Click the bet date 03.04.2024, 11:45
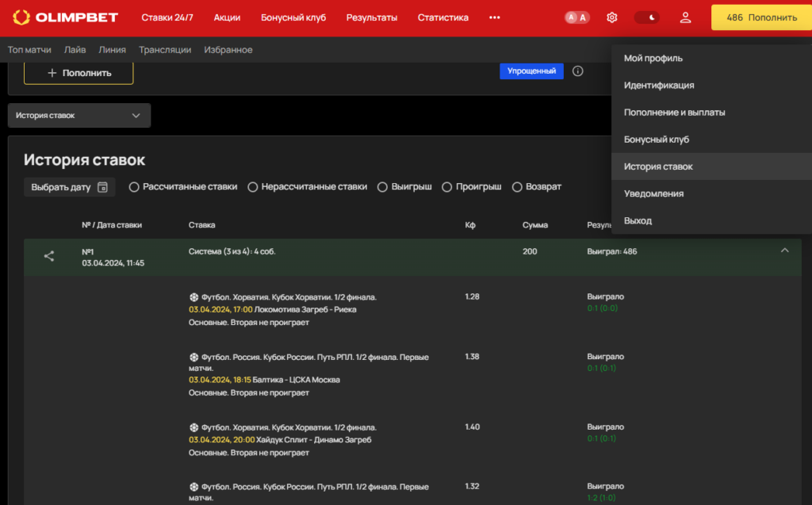Screen dimensions: 812x505 (x=113, y=263)
